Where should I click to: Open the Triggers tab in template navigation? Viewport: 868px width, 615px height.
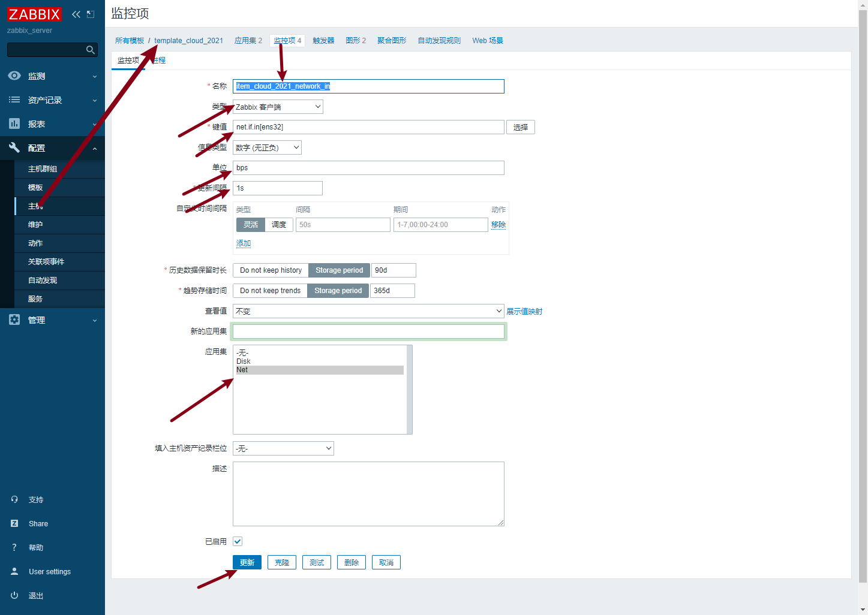323,41
